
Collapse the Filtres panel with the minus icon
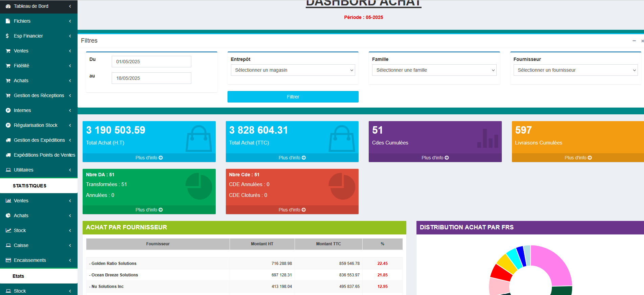(634, 41)
